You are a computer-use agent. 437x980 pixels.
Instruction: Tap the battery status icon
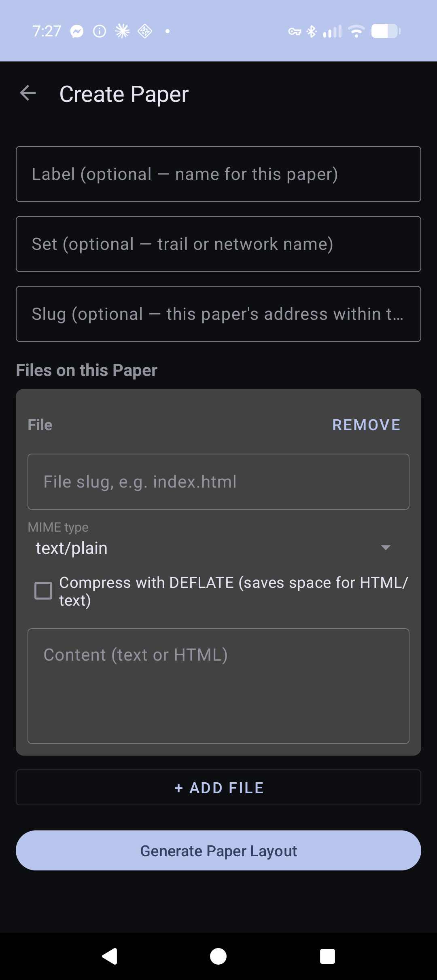[x=386, y=31]
